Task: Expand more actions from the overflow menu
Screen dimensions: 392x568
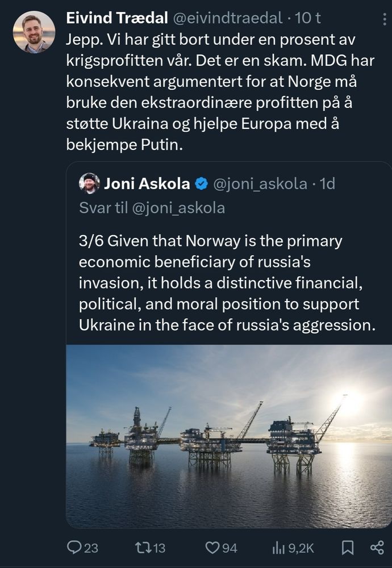Action: (383, 18)
